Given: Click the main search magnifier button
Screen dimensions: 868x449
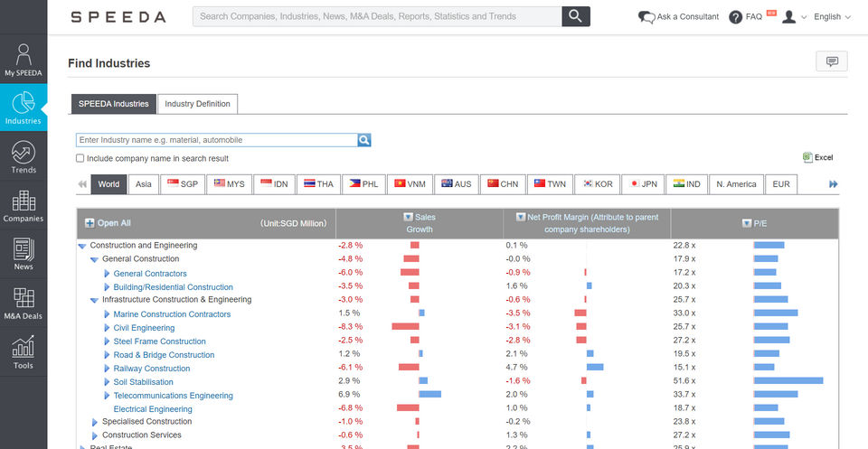Looking at the screenshot, I should (x=576, y=16).
